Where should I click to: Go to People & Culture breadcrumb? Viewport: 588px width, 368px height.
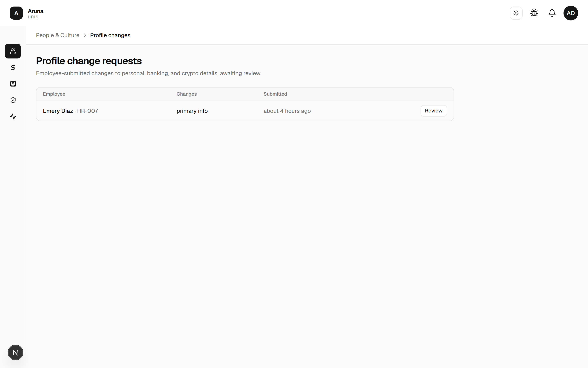coord(58,35)
